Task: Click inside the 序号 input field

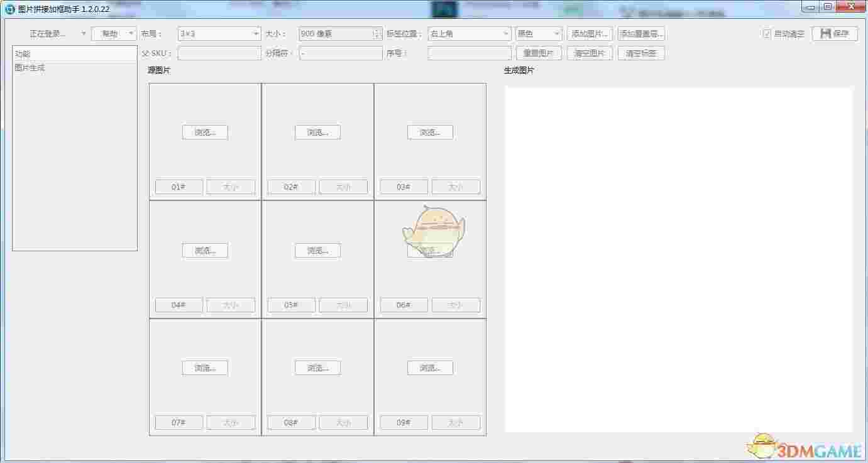Action: pos(468,53)
